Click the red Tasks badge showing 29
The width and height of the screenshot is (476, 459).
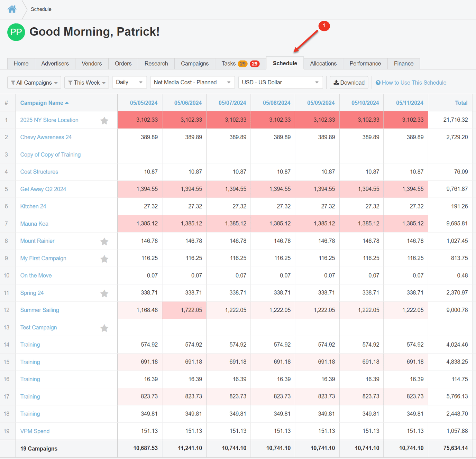[255, 64]
